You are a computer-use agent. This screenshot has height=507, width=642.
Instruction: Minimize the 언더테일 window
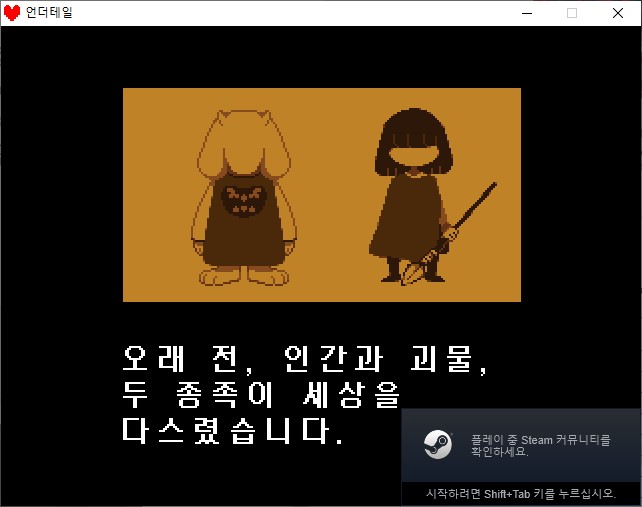click(527, 13)
